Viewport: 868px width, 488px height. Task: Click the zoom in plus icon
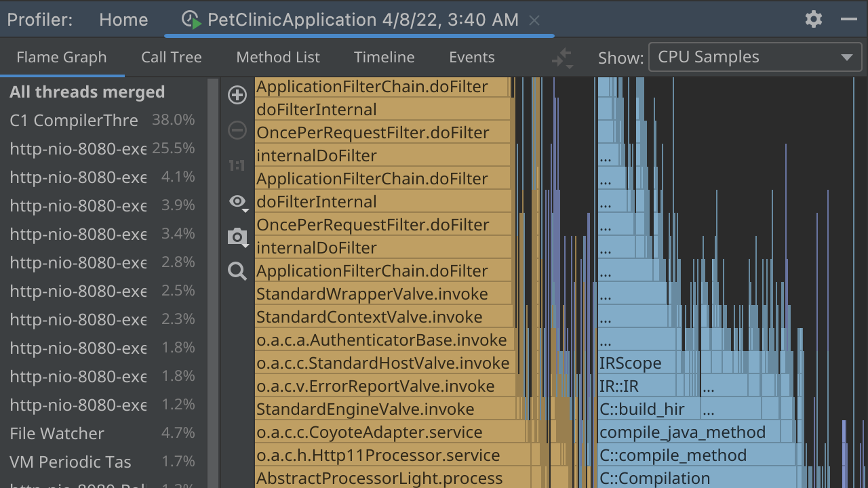point(237,95)
